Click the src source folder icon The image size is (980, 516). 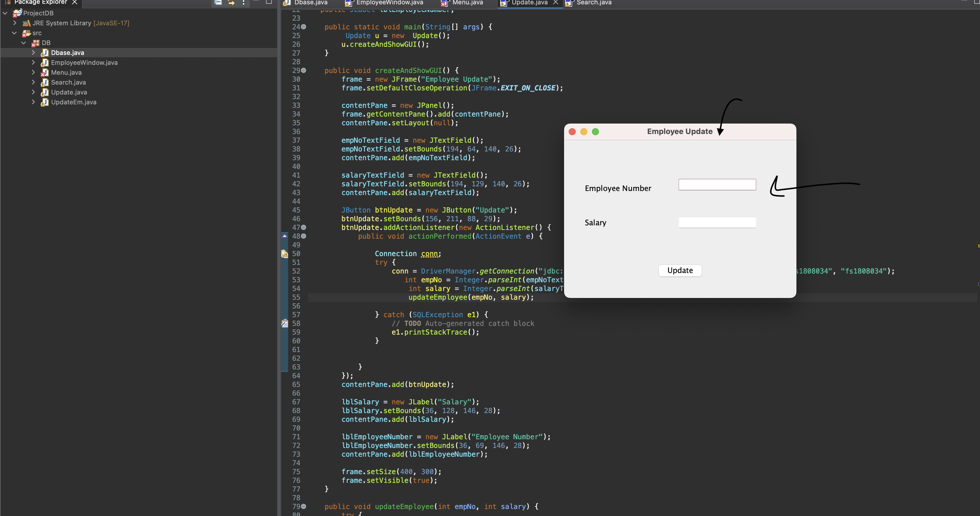tap(26, 33)
